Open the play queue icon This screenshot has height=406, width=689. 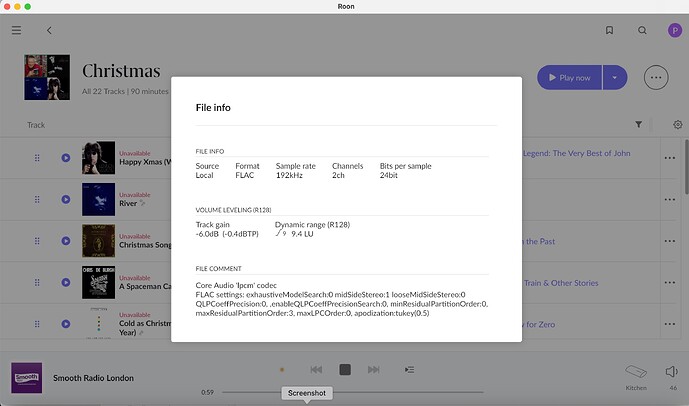[409, 370]
